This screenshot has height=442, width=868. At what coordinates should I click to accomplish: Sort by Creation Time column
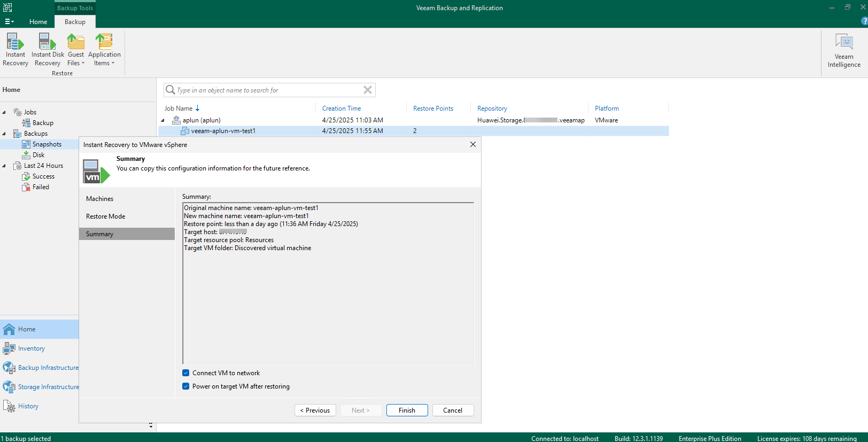pos(342,108)
